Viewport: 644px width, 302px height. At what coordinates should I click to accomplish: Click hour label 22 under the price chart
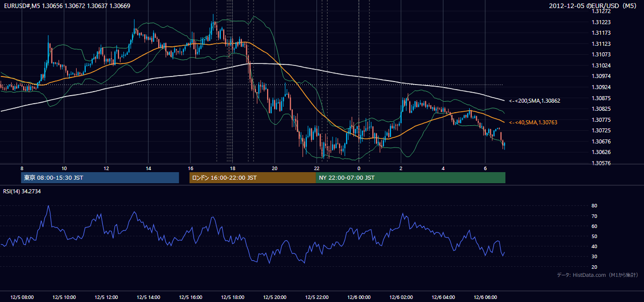pos(316,168)
